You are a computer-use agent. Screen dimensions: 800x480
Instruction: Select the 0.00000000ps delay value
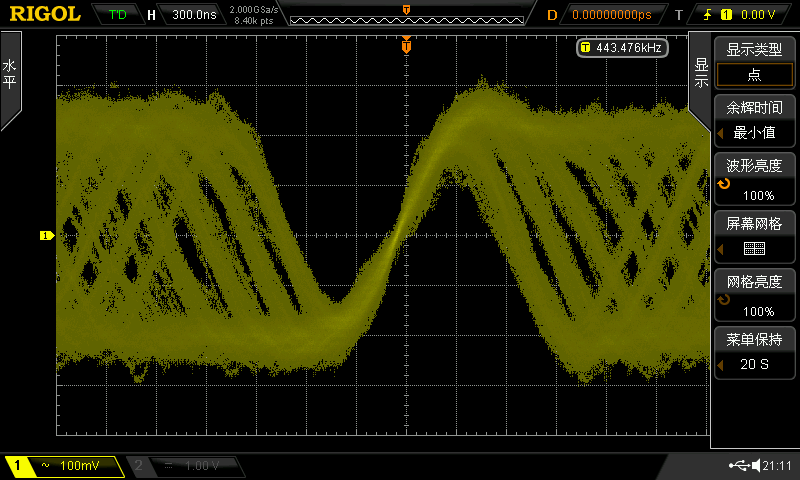(x=612, y=14)
